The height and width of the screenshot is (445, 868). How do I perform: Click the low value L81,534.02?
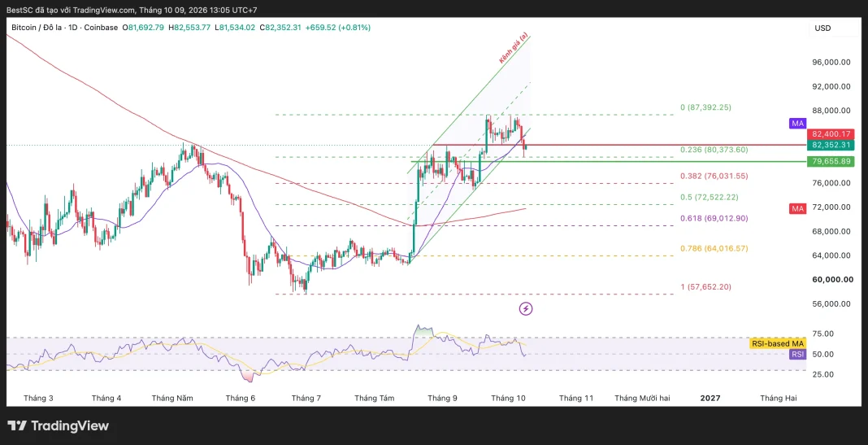(235, 27)
